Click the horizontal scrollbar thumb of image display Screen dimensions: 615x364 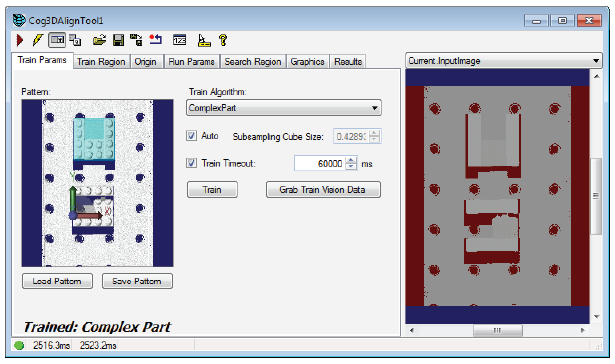[x=498, y=330]
